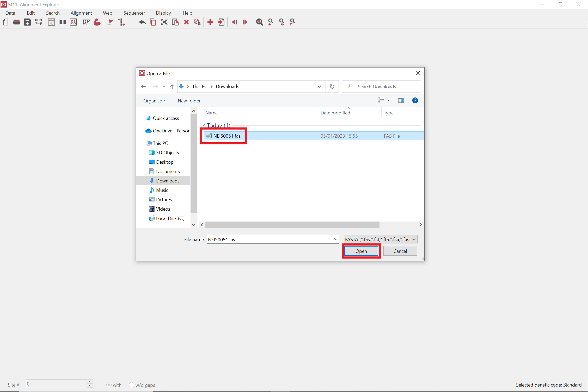Click the red X delete icon
Image resolution: width=588 pixels, height=392 pixels.
(x=186, y=22)
